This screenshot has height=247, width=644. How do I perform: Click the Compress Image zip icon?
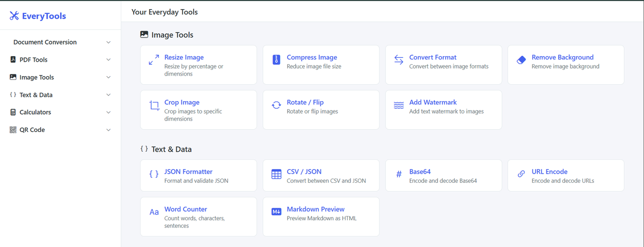pos(276,59)
